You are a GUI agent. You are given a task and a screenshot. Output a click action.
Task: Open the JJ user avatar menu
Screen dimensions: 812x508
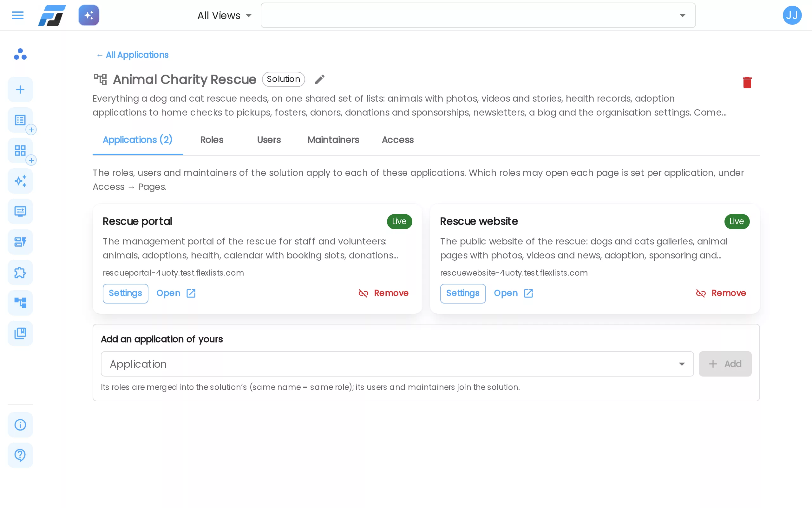[x=792, y=16]
